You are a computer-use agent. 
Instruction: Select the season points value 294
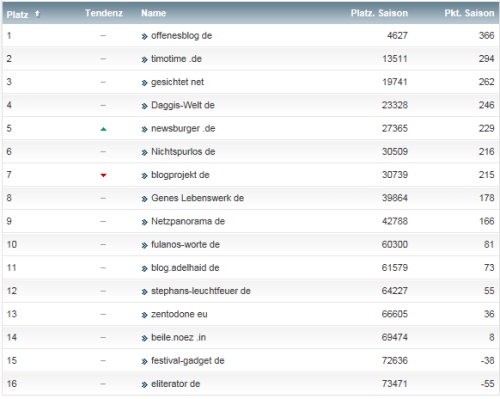tap(487, 59)
